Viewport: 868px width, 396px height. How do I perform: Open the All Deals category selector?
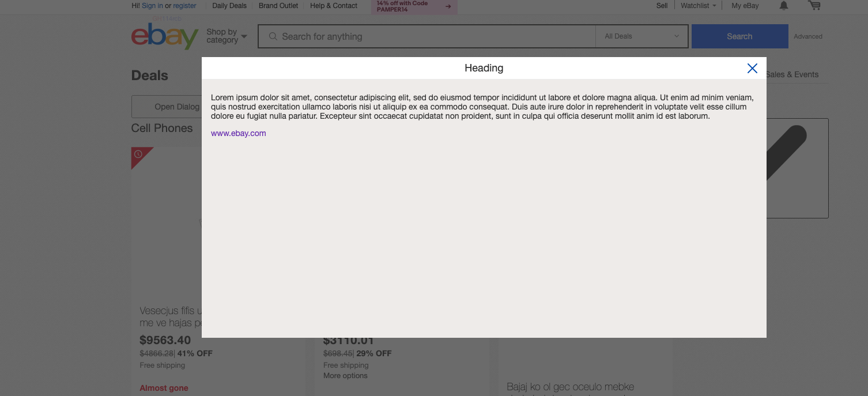click(640, 36)
